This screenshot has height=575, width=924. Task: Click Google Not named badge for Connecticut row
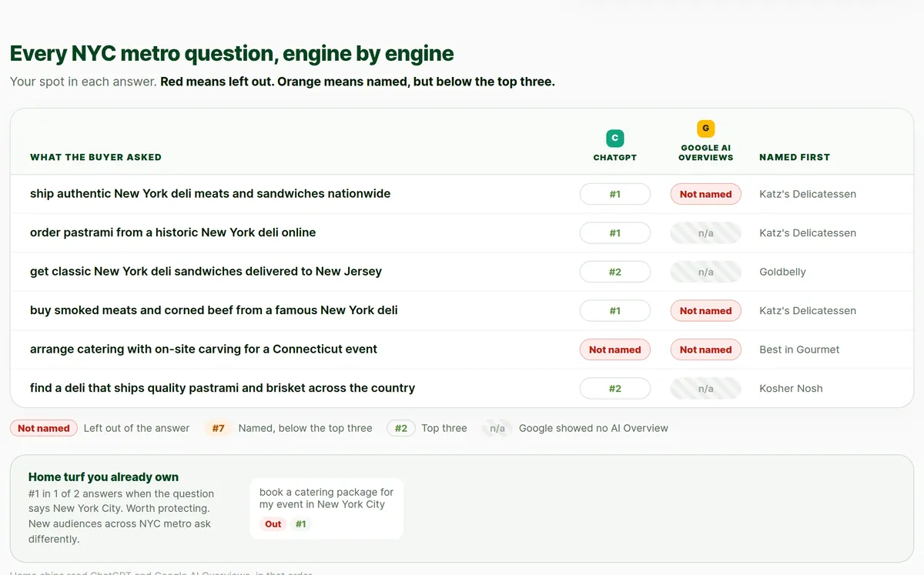pos(705,349)
